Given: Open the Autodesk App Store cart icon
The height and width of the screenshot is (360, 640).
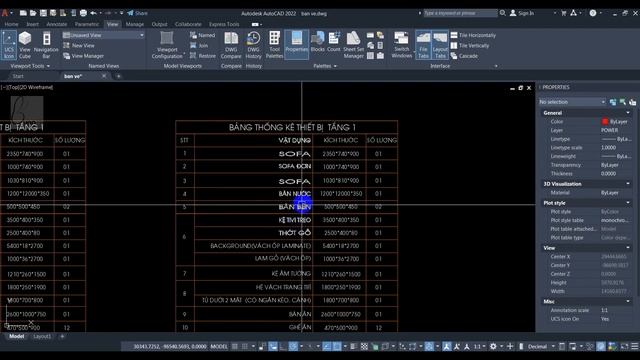Looking at the screenshot, I should 564,13.
